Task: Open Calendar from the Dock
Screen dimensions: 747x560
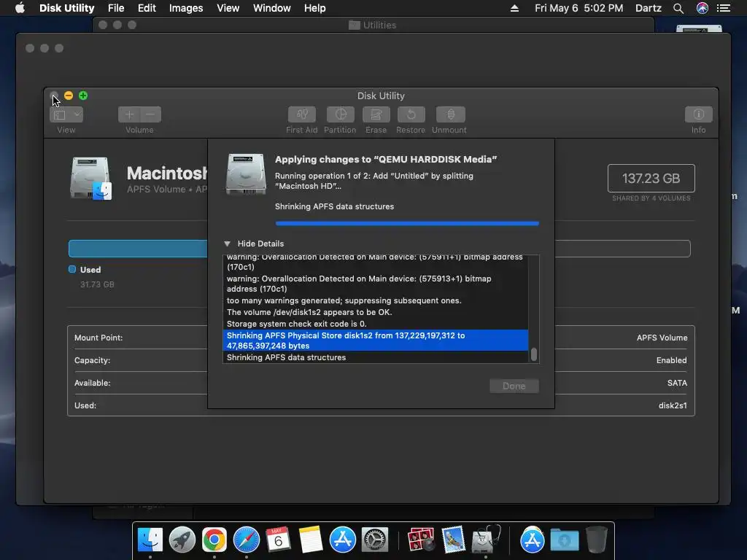Action: pyautogui.click(x=278, y=540)
